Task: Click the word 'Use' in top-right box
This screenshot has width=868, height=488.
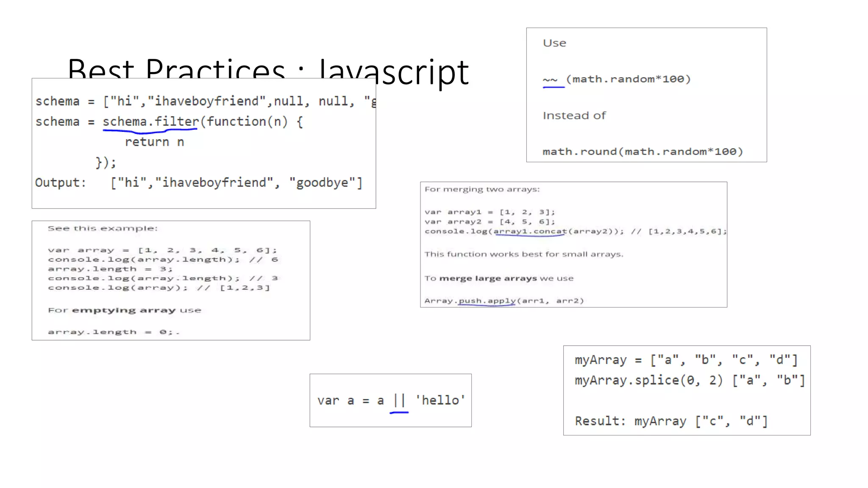Action: point(554,43)
